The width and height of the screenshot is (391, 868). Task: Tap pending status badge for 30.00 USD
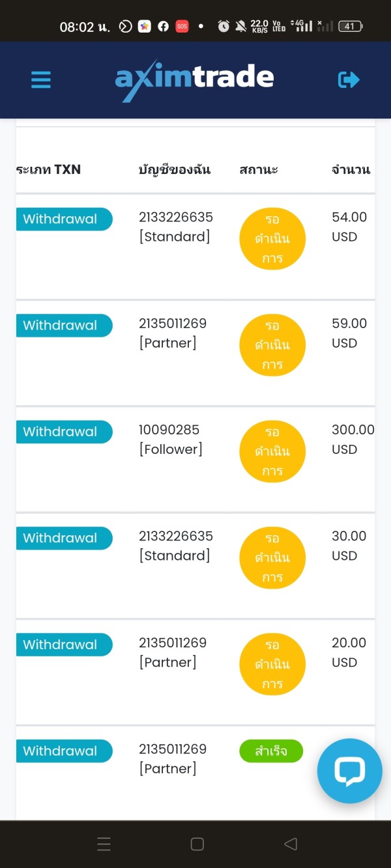click(272, 557)
